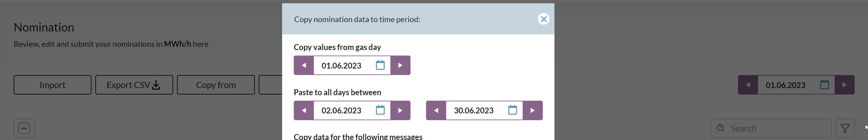Step paste start date forward

click(x=400, y=110)
